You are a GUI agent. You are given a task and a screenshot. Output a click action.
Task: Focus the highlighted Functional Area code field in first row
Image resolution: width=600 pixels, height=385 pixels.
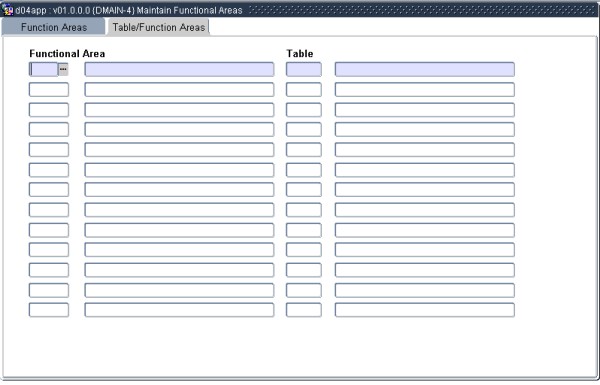coord(44,69)
